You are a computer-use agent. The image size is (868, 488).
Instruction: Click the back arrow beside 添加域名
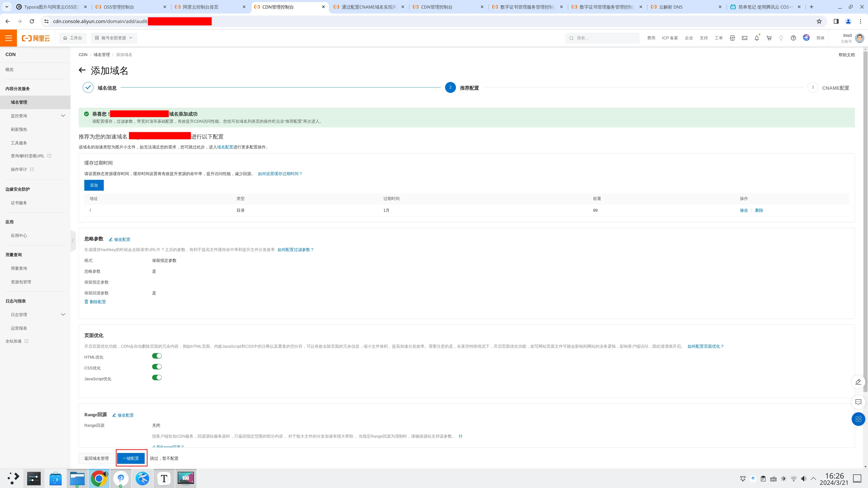click(x=82, y=70)
